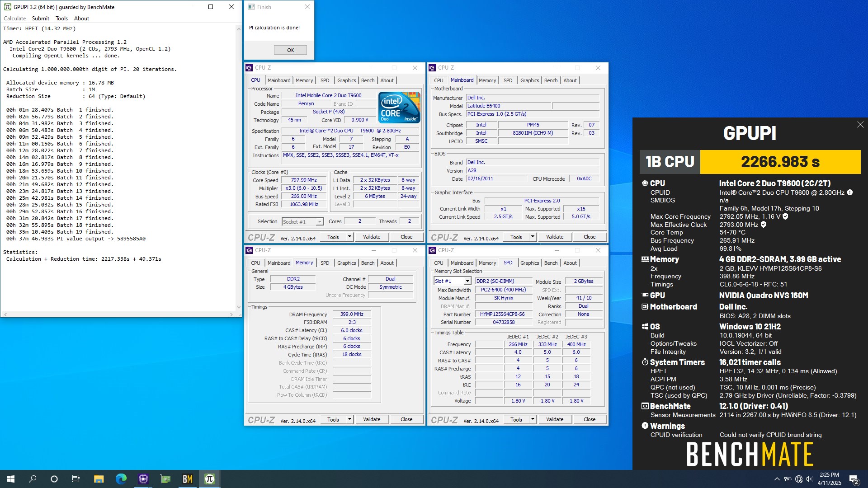Open the Windows Start menu
Screen dimensions: 868x488
click(11, 479)
